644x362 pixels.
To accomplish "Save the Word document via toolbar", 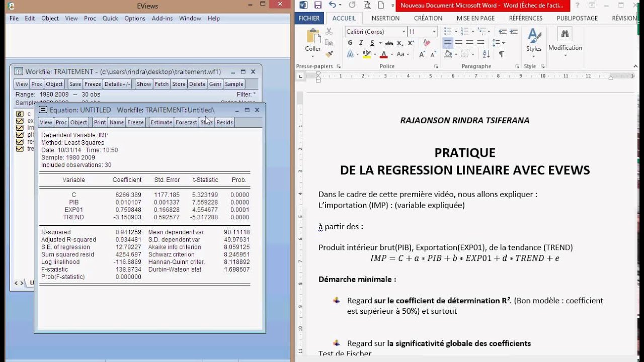I will pyautogui.click(x=317, y=5).
